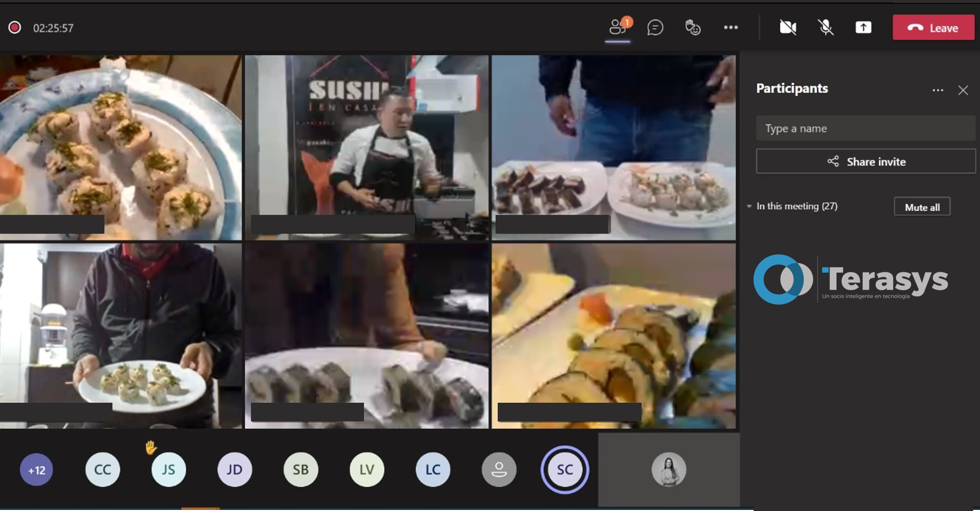Open the meeting chat icon

click(655, 28)
